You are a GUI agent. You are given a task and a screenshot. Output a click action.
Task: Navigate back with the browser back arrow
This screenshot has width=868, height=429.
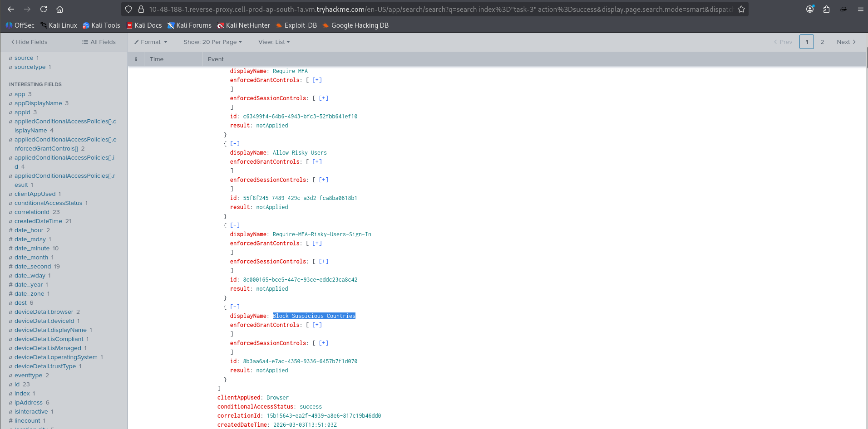point(11,9)
